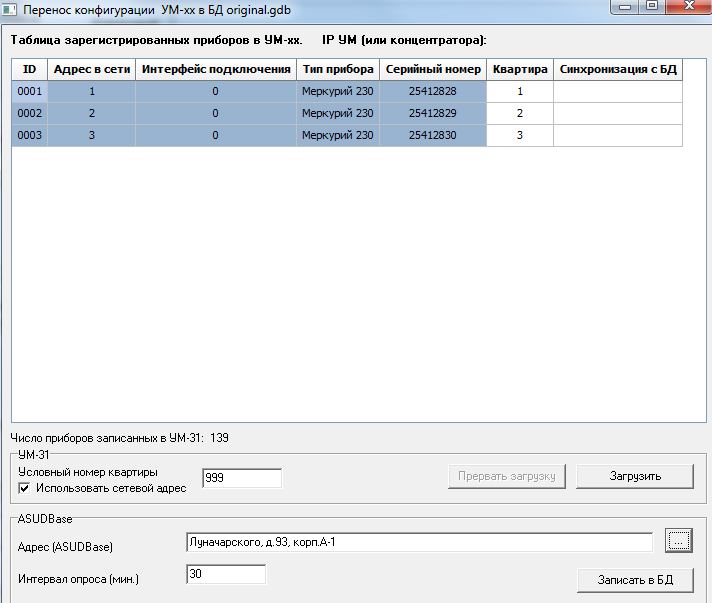Select the apartment cell with value 2

tap(519, 113)
